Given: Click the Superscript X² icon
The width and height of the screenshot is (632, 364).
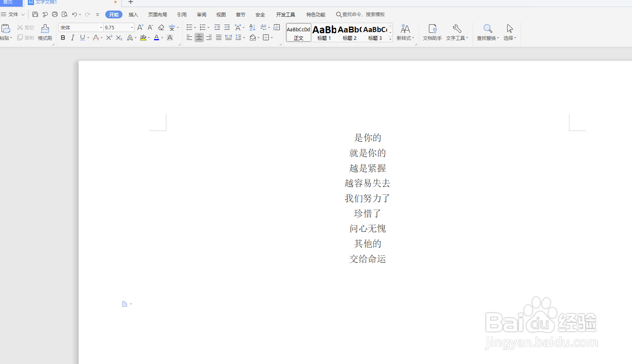Looking at the screenshot, I should [109, 38].
